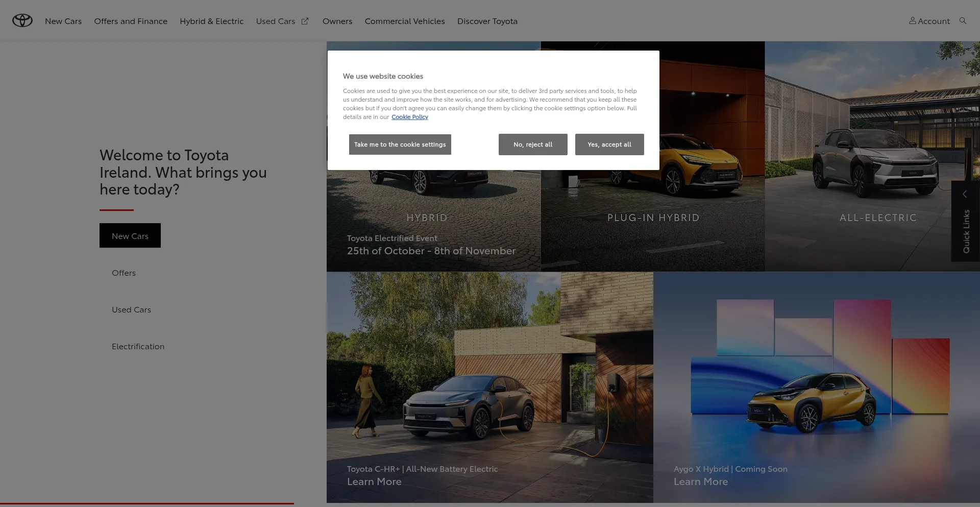The width and height of the screenshot is (980, 507).
Task: Open Discover Toyota navigation item
Action: pyautogui.click(x=487, y=21)
